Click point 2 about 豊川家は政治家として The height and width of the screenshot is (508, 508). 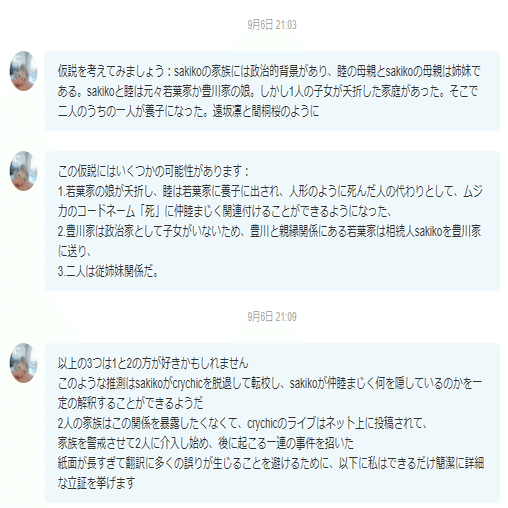pyautogui.click(x=269, y=231)
